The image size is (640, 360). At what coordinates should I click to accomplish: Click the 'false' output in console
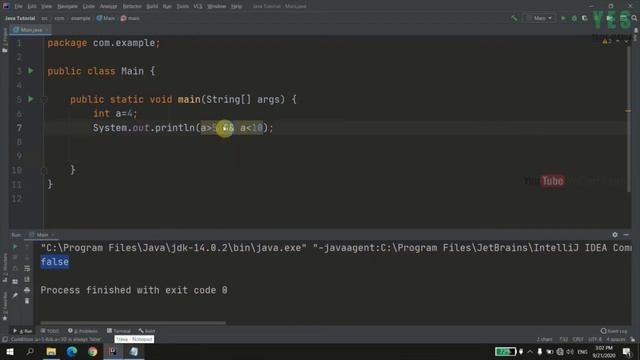[55, 262]
